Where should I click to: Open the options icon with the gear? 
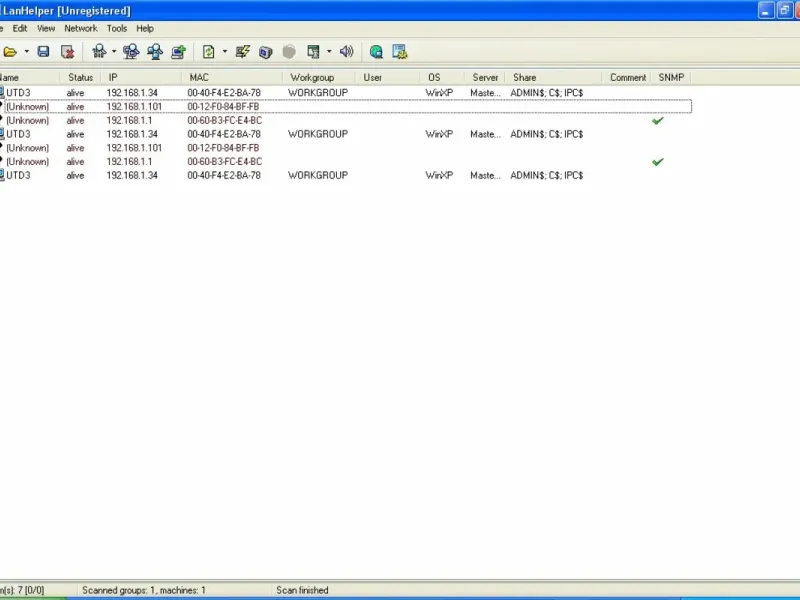399,52
